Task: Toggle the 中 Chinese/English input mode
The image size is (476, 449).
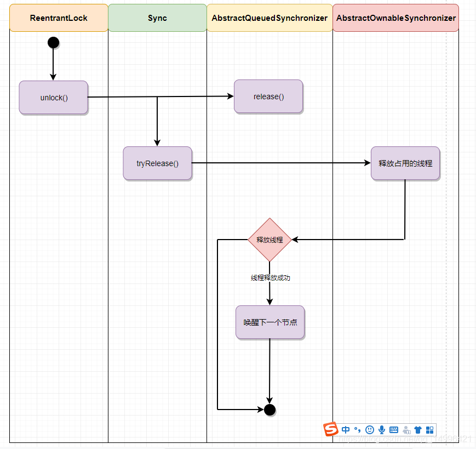Action: point(346,430)
